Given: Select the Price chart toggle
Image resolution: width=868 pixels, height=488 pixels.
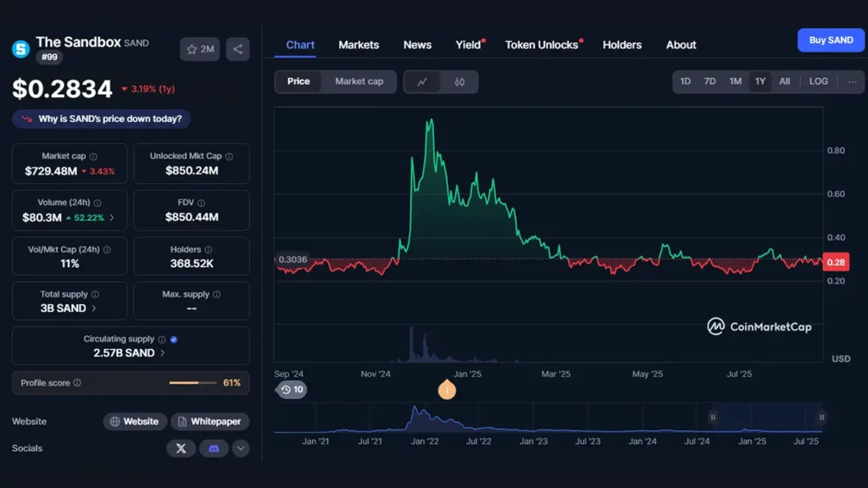Looking at the screenshot, I should tap(298, 81).
